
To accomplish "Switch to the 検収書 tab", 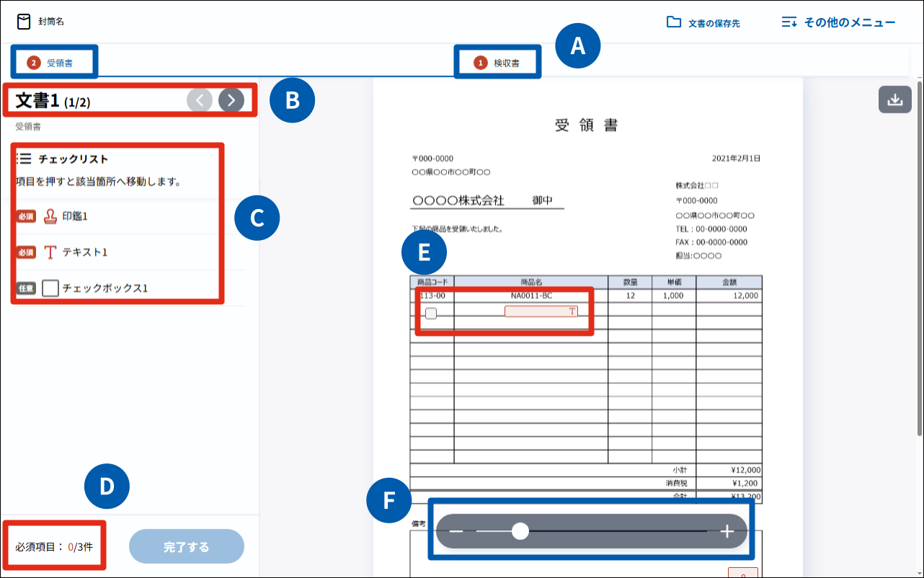I will (497, 63).
